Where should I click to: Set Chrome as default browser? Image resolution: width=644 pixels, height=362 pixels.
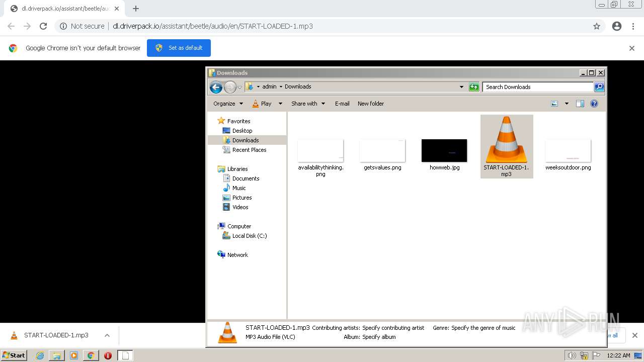179,48
